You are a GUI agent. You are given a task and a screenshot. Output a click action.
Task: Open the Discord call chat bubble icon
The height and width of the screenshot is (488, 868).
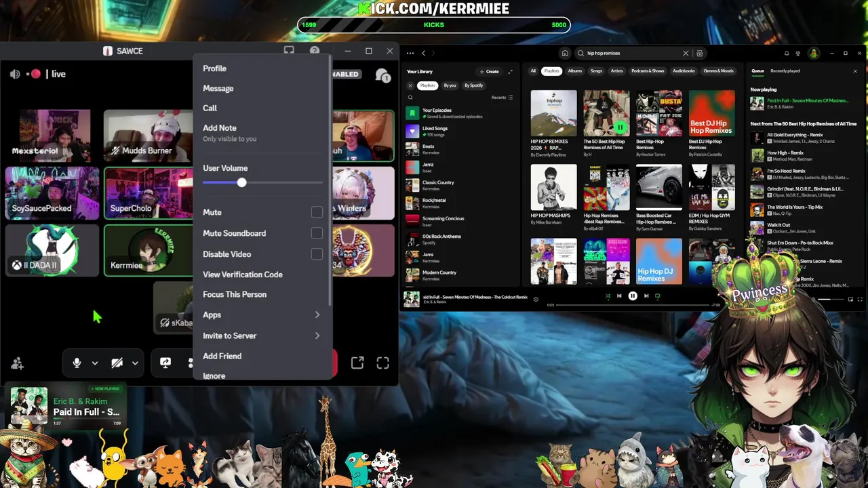(x=383, y=75)
